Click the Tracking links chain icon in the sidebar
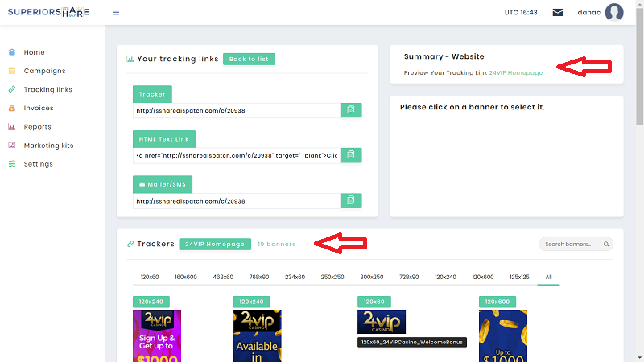The height and width of the screenshot is (362, 644). point(12,89)
